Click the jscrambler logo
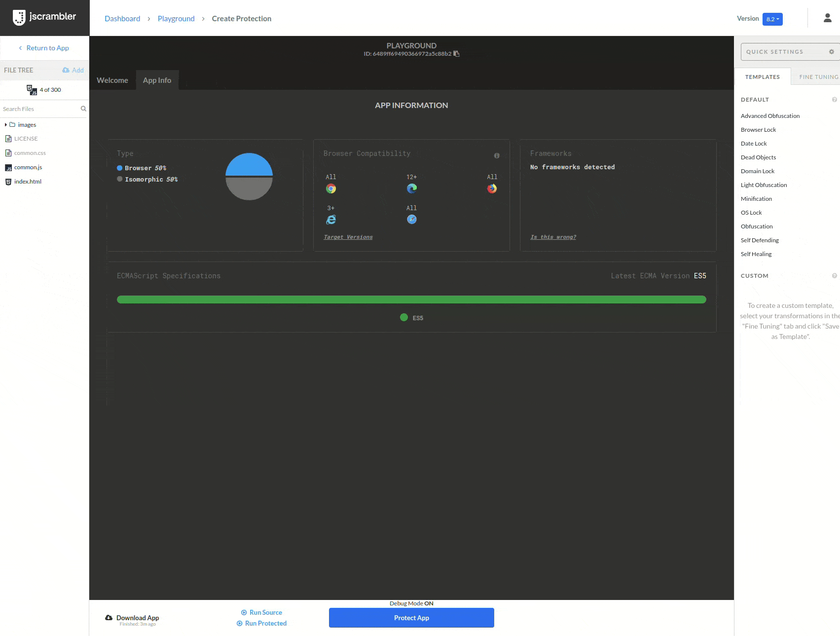 [44, 17]
